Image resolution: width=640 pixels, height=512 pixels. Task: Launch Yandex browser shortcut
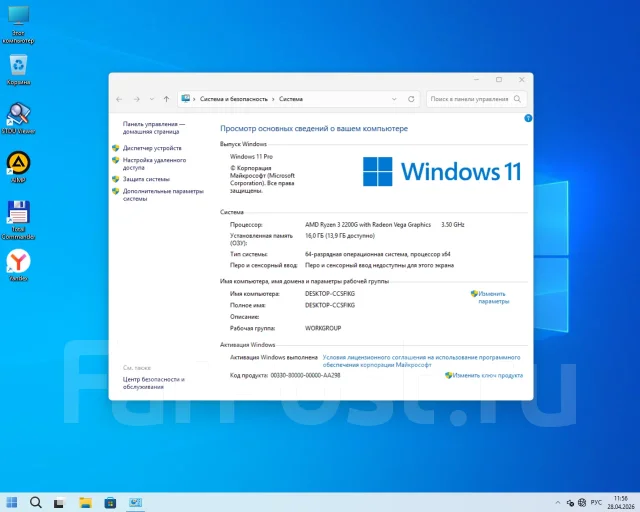(x=18, y=265)
